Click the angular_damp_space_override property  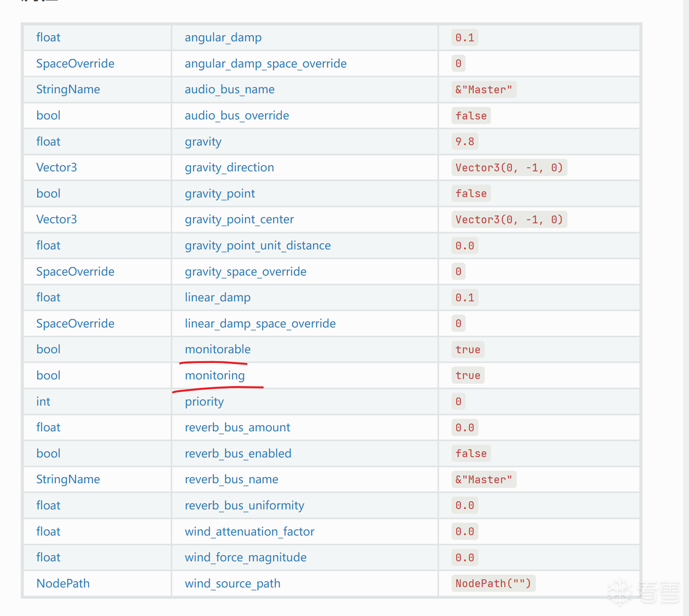(266, 64)
